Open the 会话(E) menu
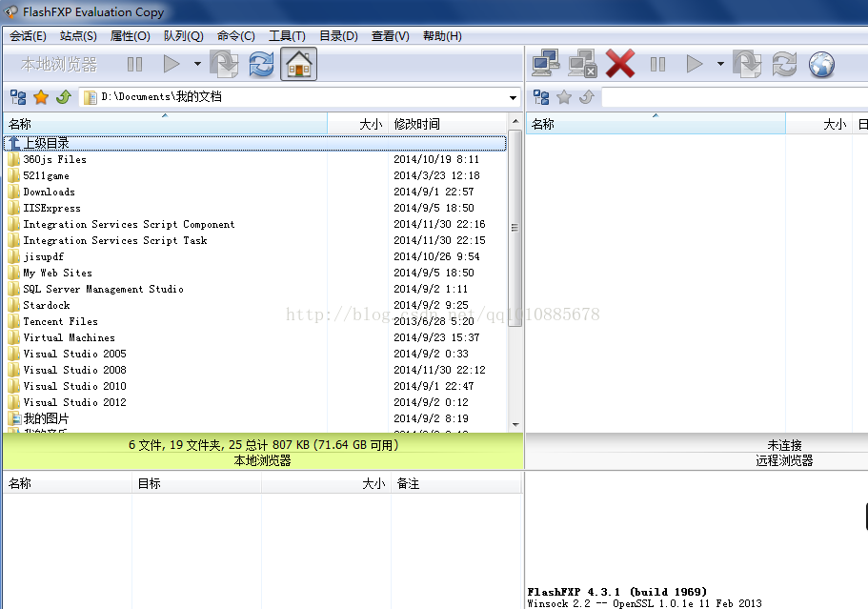Screen dimensions: 868x609 coord(28,36)
